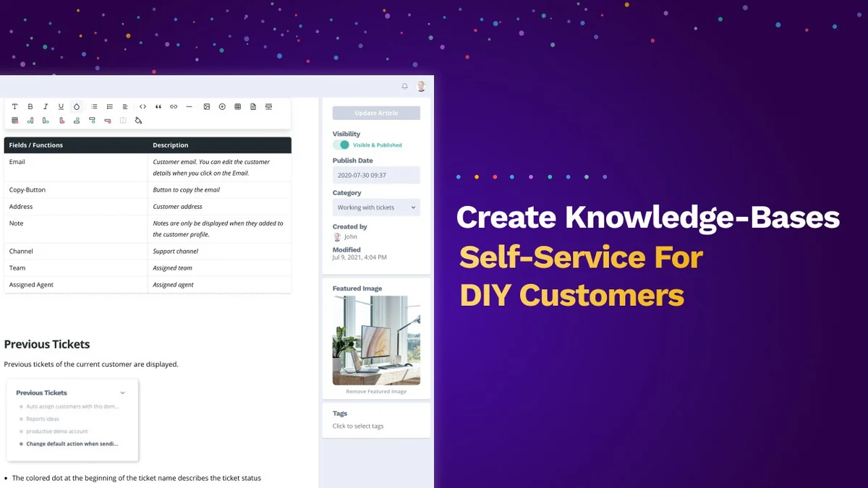Image resolution: width=868 pixels, height=488 pixels.
Task: Insert a block quote
Action: pyautogui.click(x=158, y=107)
